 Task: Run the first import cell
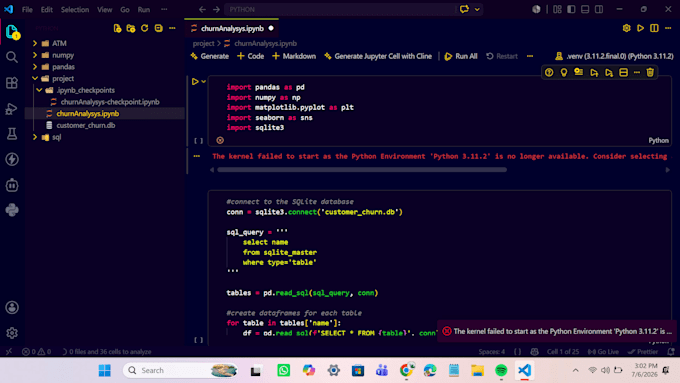point(195,82)
